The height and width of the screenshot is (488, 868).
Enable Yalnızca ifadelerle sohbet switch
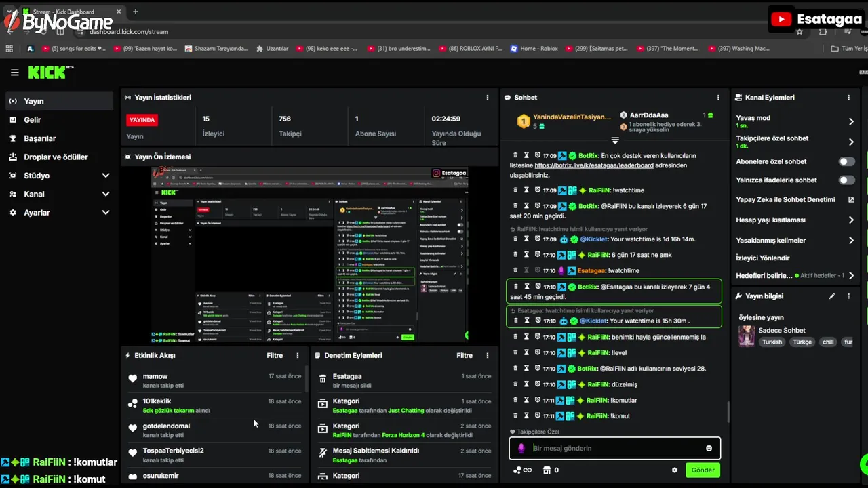[x=847, y=180]
